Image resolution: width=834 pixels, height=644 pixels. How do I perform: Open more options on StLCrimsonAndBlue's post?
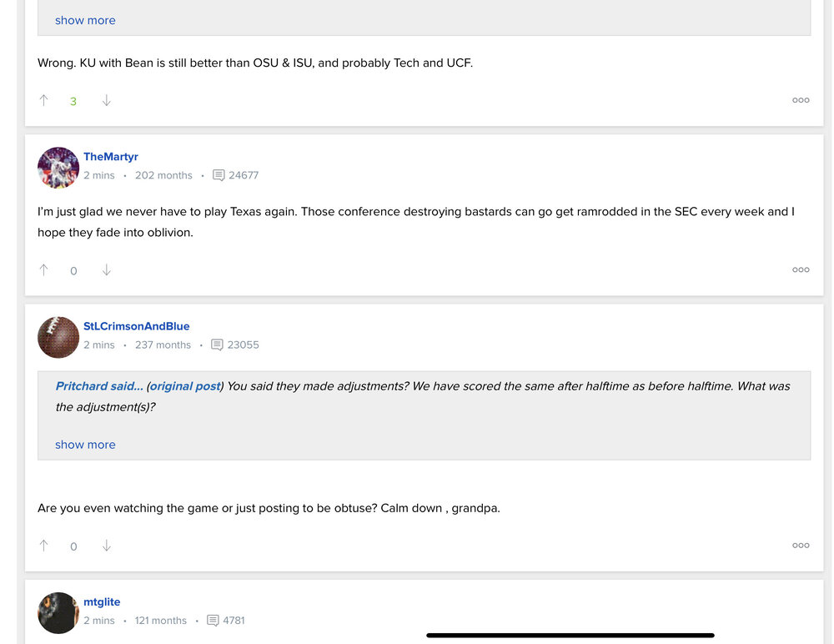[801, 546]
